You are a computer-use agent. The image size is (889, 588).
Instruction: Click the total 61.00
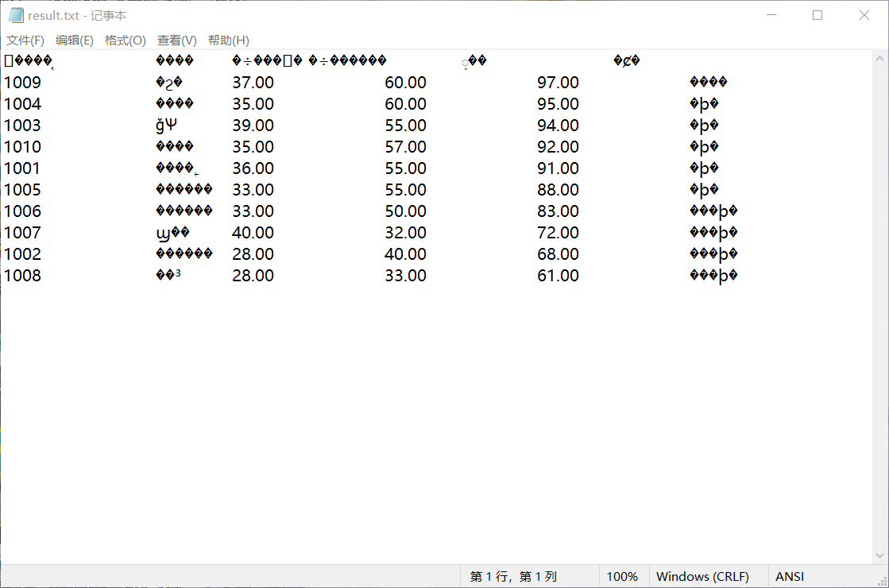558,276
